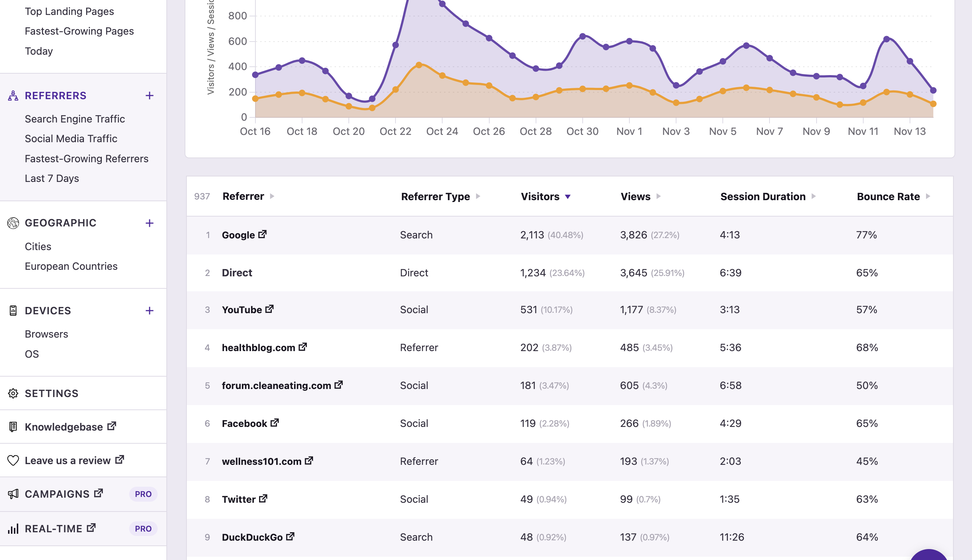972x560 pixels.
Task: Expand the Devices section with plus
Action: coord(150,310)
